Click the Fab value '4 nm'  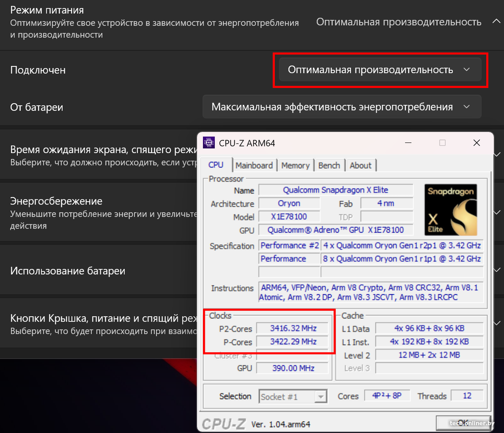coord(387,203)
